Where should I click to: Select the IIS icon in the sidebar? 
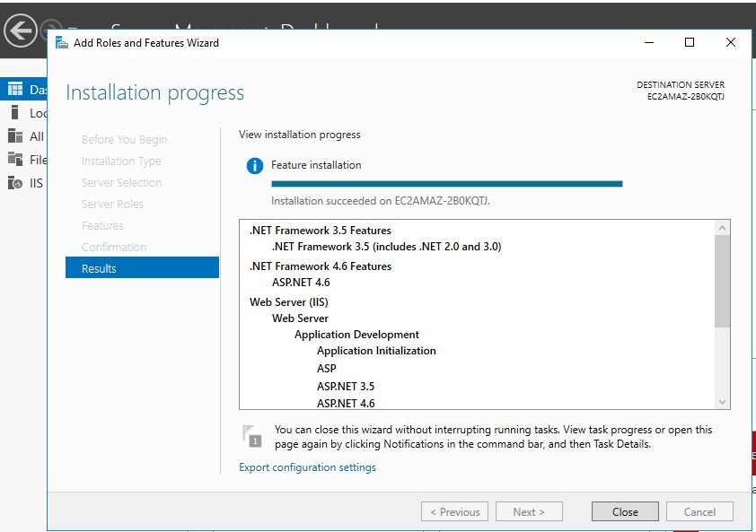click(14, 183)
